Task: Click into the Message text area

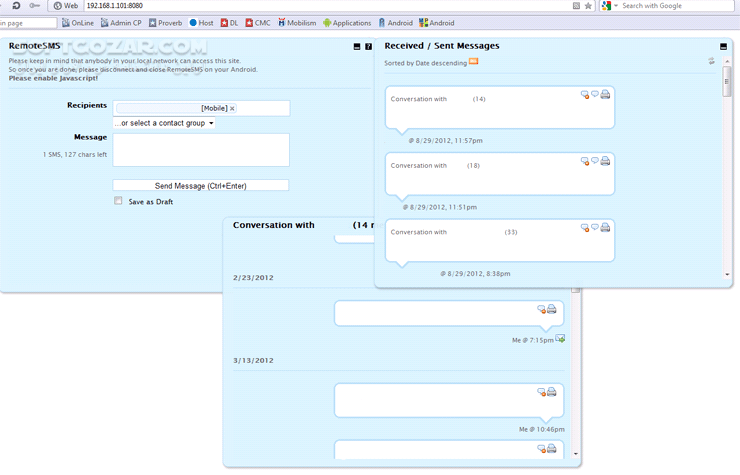Action: tap(201, 150)
